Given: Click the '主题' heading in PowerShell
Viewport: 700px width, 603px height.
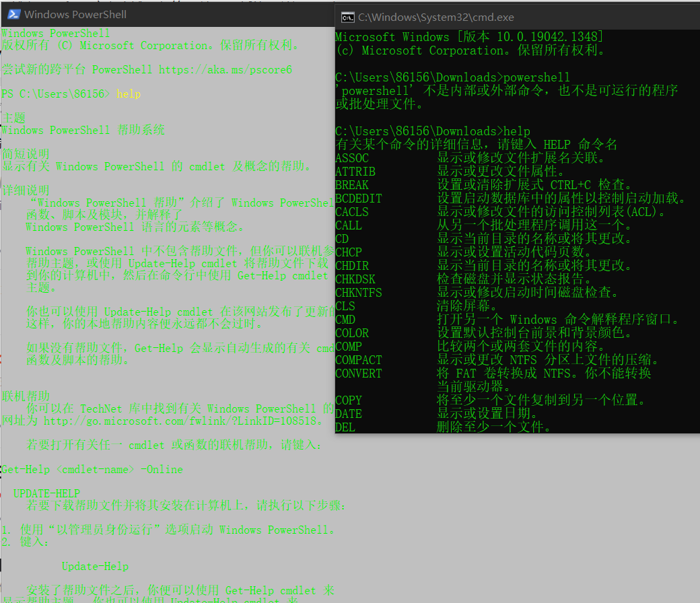Looking at the screenshot, I should click(x=14, y=118).
